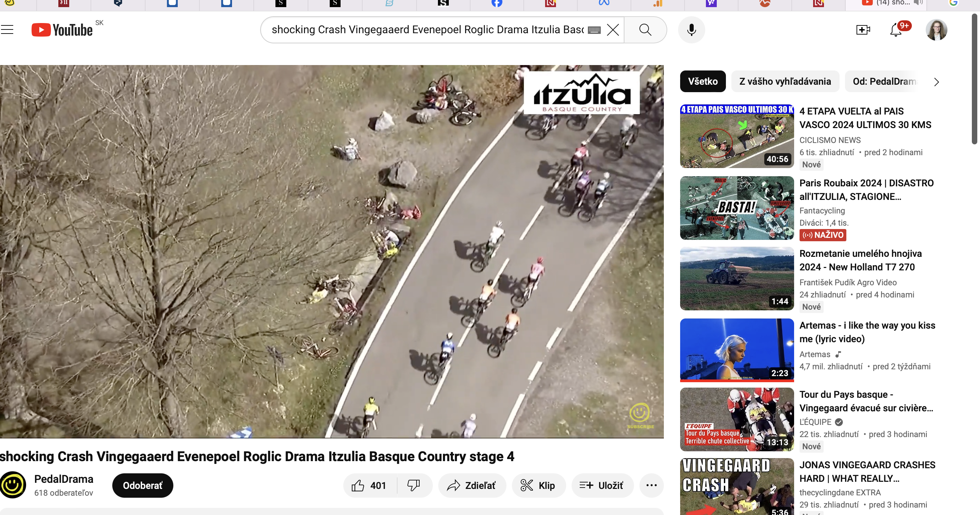Click the Zdieľať share button
The height and width of the screenshot is (515, 980).
pyautogui.click(x=472, y=486)
